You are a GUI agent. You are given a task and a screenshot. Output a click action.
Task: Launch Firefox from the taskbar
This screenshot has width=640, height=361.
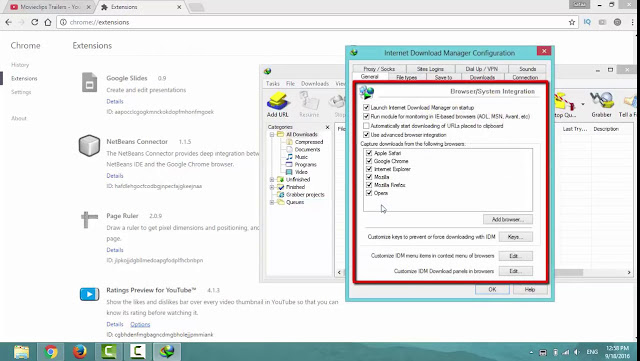click(80, 352)
